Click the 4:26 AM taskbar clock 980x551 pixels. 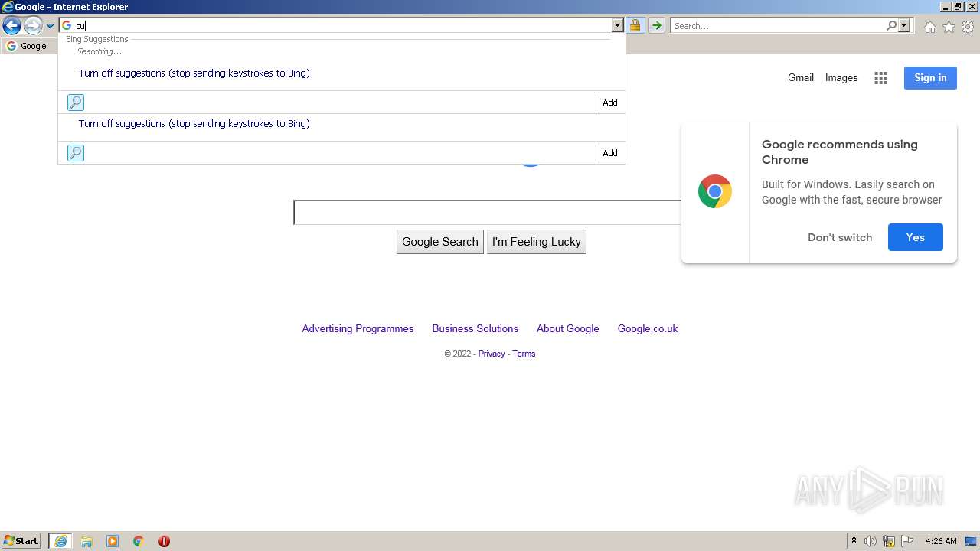tap(941, 541)
